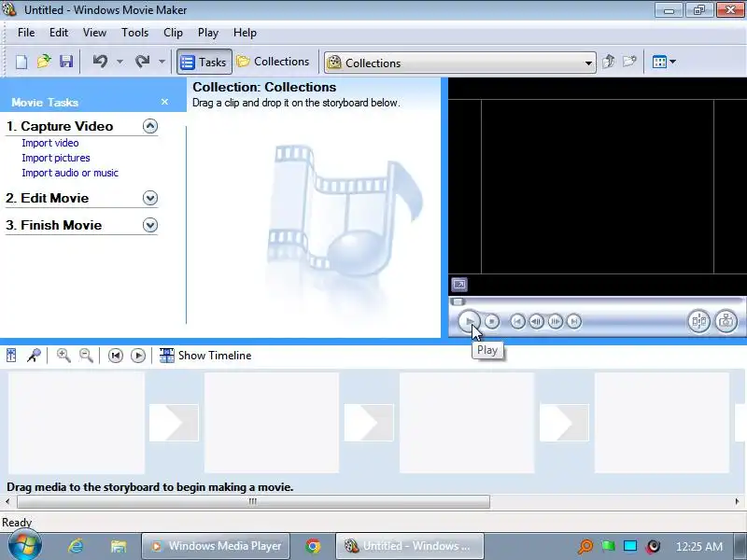Viewport: 747px width, 560px height.
Task: Open the Edit menu
Action: pyautogui.click(x=59, y=33)
